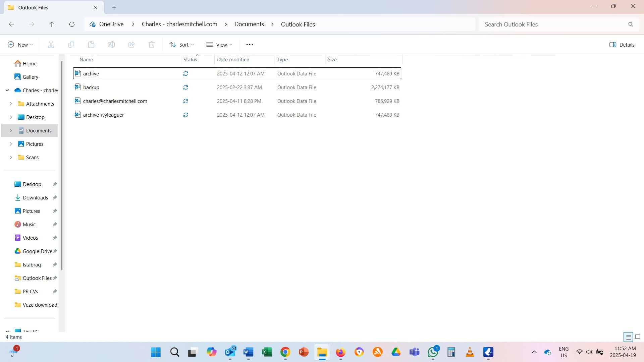Open the New dropdown menu
This screenshot has width=644, height=362.
point(20,45)
